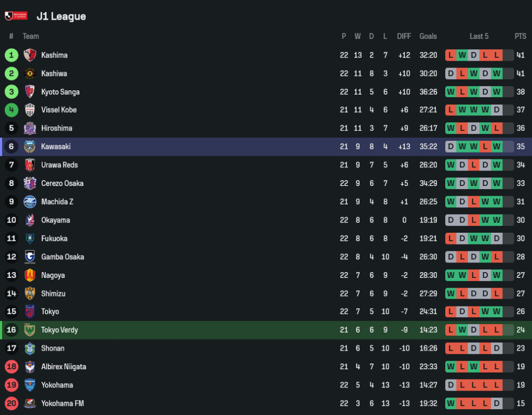
Task: Click the Kashiwa team crest icon
Action: point(30,73)
